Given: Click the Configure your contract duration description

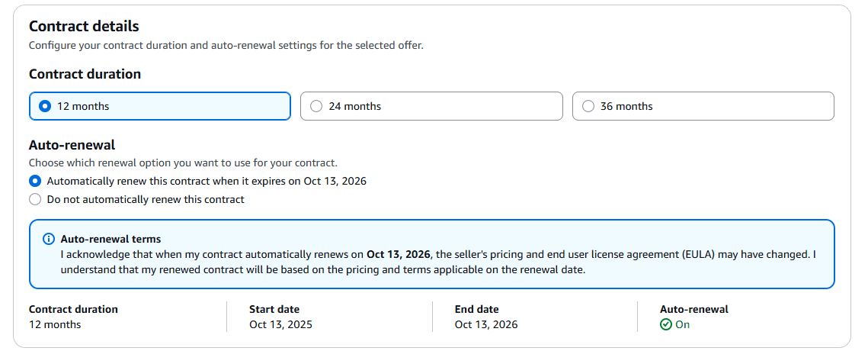Looking at the screenshot, I should [x=226, y=45].
